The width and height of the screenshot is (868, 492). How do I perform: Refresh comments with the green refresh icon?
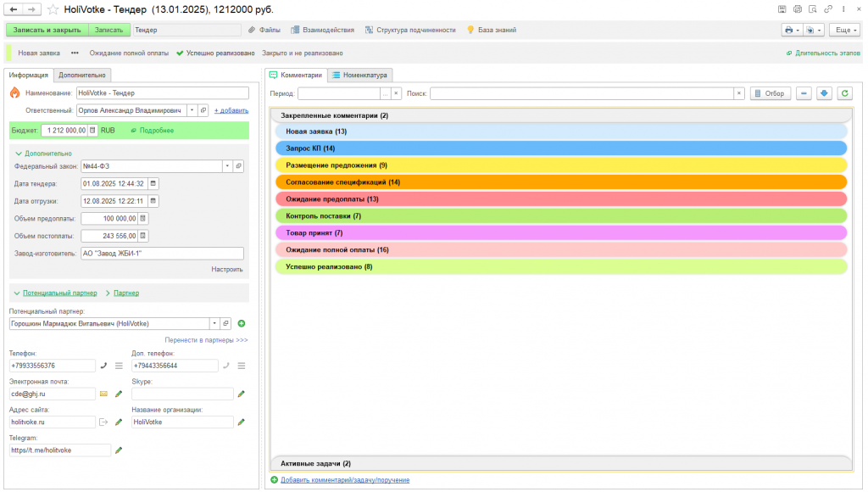coord(844,93)
